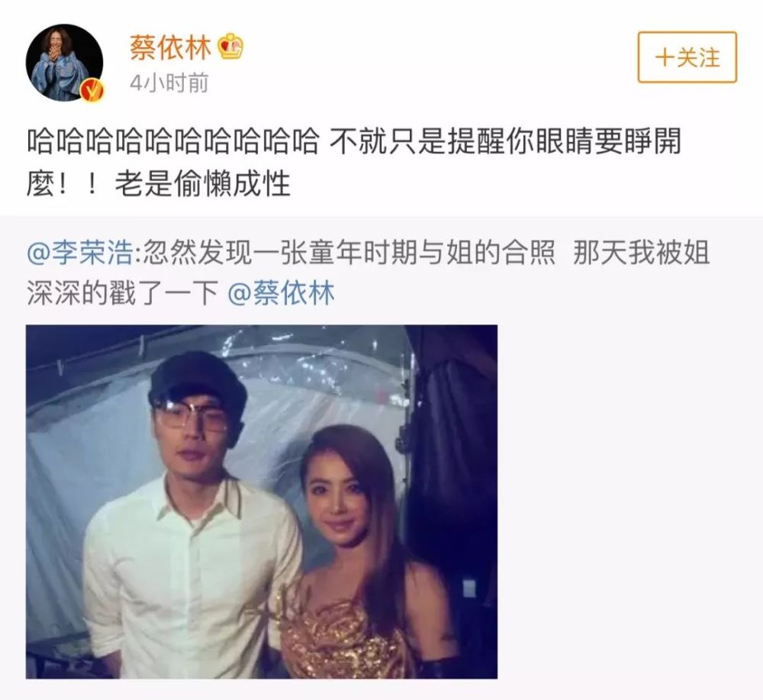Open the @李荣浩 mention link

tap(80, 253)
